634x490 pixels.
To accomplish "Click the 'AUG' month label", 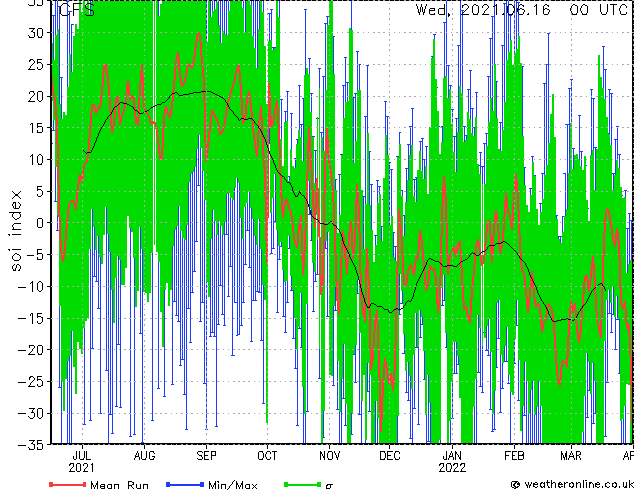I will pyautogui.click(x=144, y=456).
